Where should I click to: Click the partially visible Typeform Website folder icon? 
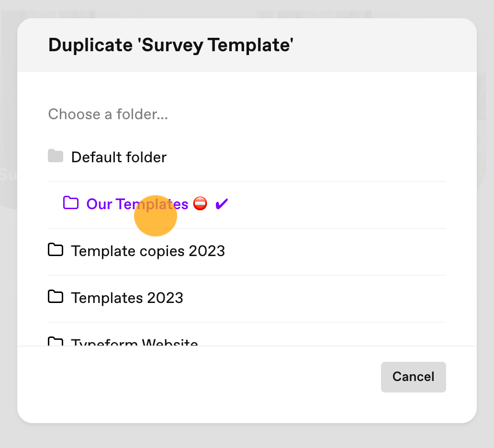point(56,342)
